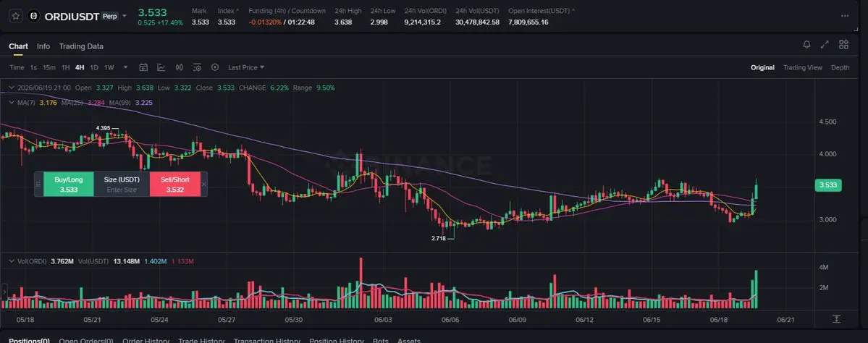Click the ORDI coin logo icon
868x343 pixels.
[x=34, y=16]
